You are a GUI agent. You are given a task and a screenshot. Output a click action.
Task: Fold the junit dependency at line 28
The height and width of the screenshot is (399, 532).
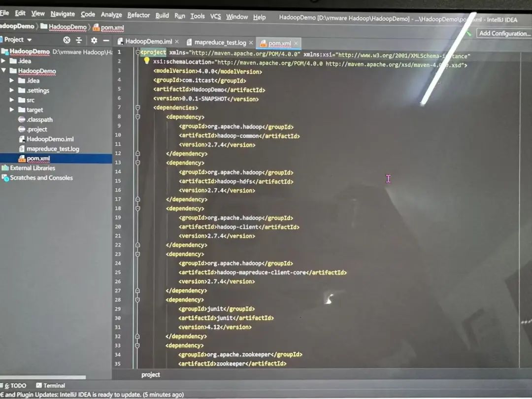[137, 299]
